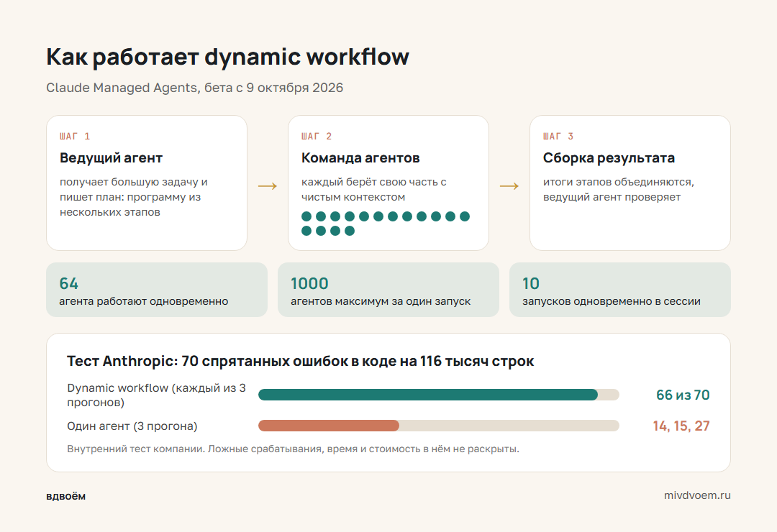Select the "ШАГ 3" label
This screenshot has height=532, width=777.
[558, 136]
